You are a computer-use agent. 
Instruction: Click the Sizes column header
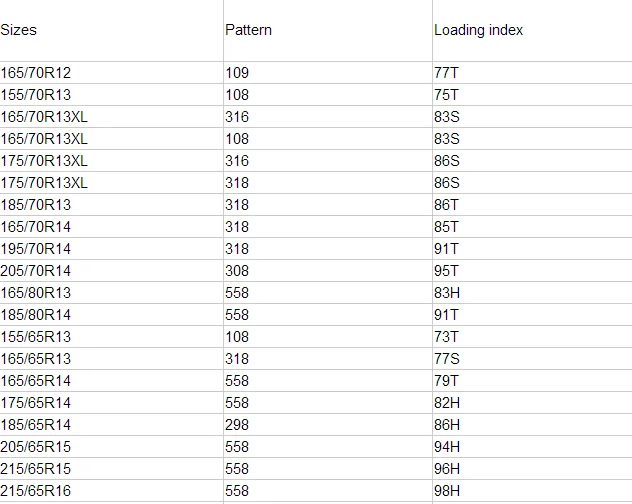pyautogui.click(x=19, y=30)
